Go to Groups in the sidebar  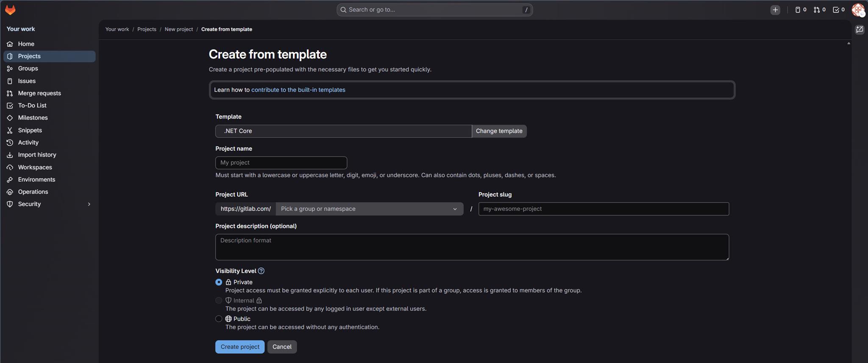pos(28,69)
